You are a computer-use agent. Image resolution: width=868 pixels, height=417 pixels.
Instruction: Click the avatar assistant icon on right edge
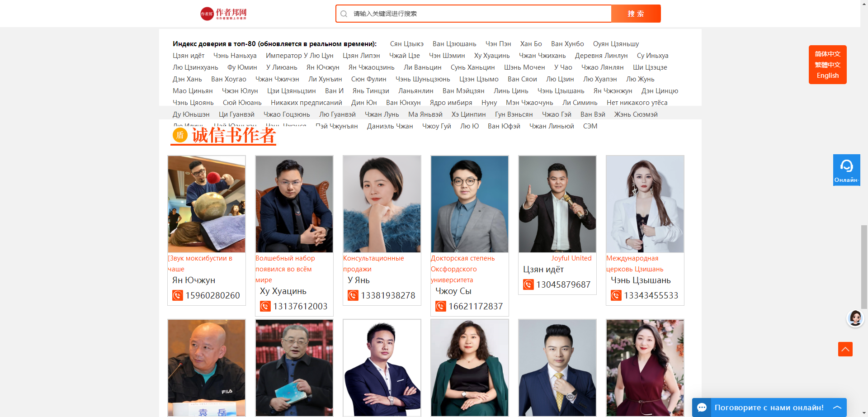click(855, 318)
